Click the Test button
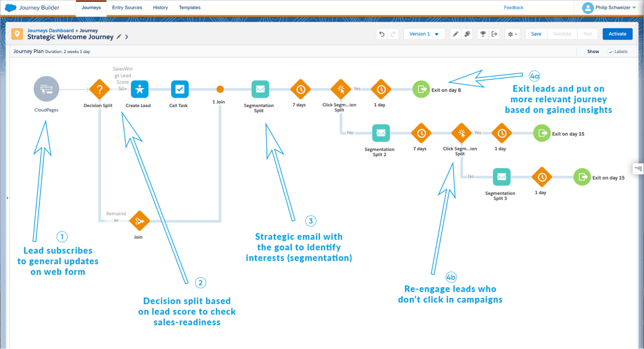644x349 pixels. (x=588, y=34)
